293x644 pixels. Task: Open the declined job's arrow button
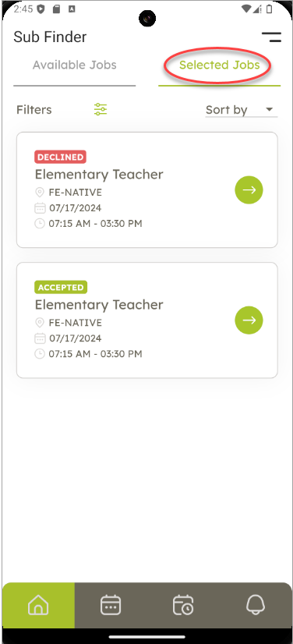click(249, 189)
